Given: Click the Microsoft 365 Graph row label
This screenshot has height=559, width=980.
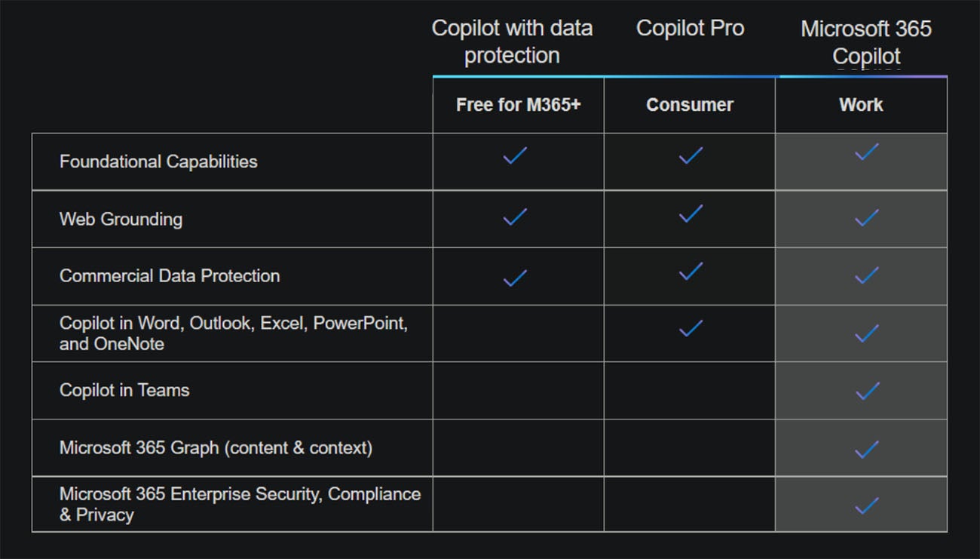Looking at the screenshot, I should (216, 447).
